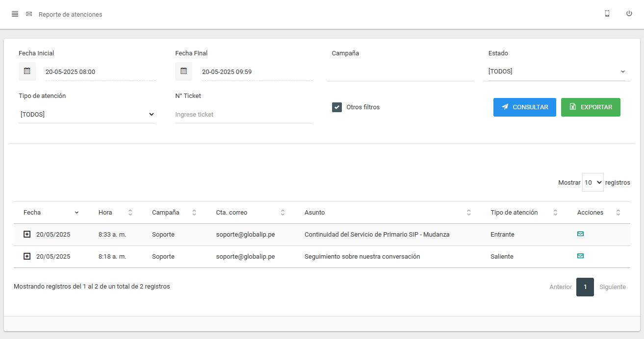
Task: View email for Continuidad del Servicio row
Action: [580, 234]
